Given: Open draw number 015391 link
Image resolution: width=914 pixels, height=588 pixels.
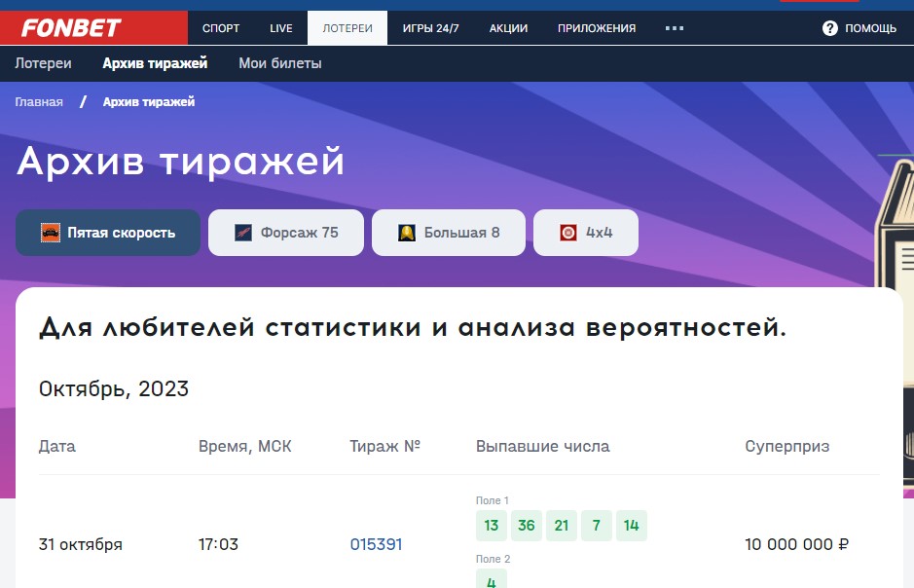Looking at the screenshot, I should [x=376, y=544].
